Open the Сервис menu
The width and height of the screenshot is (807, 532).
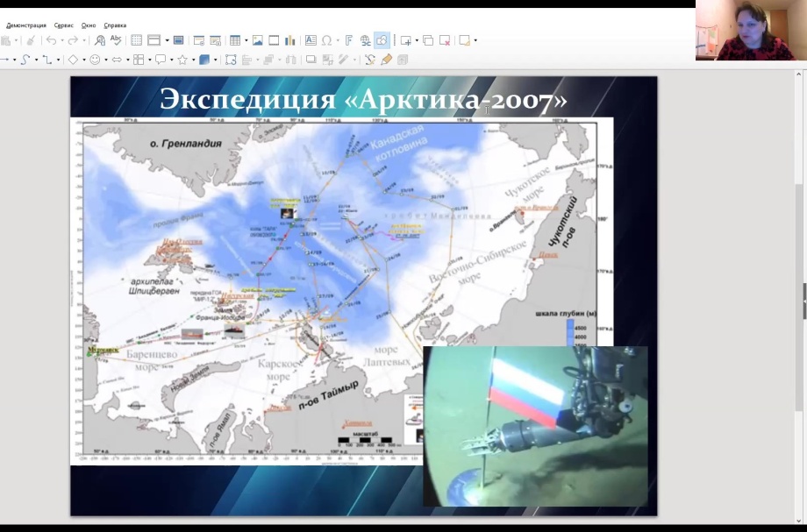pos(64,25)
